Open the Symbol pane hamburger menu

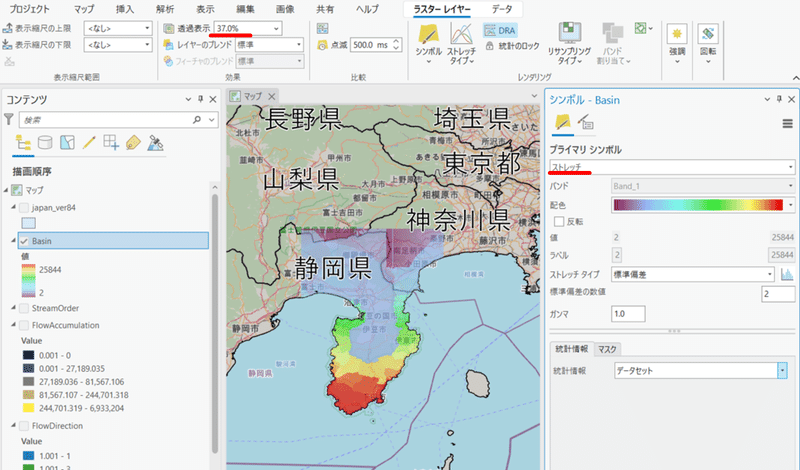point(787,123)
